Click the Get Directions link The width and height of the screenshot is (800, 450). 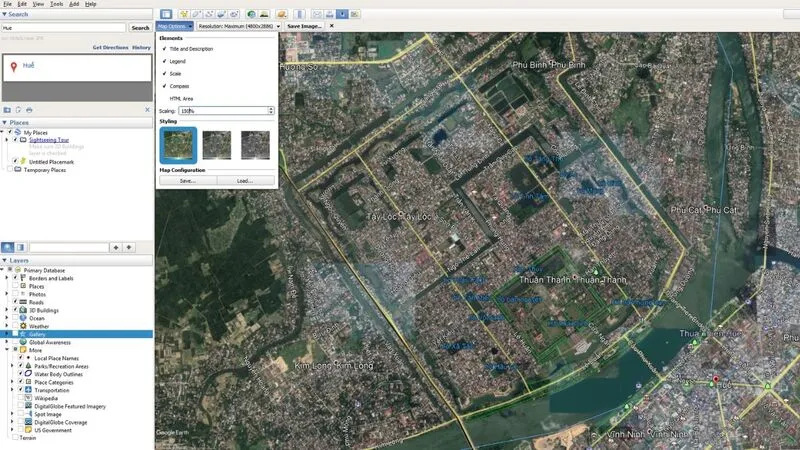click(x=111, y=47)
